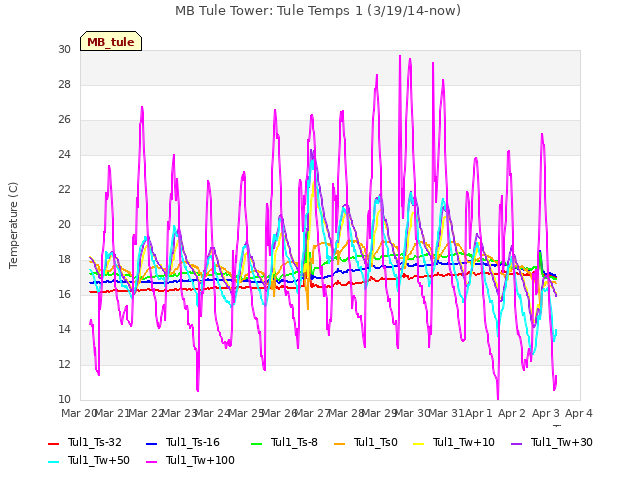Click the Mar 20 x-axis label
This screenshot has width=640, height=480.
(x=78, y=413)
